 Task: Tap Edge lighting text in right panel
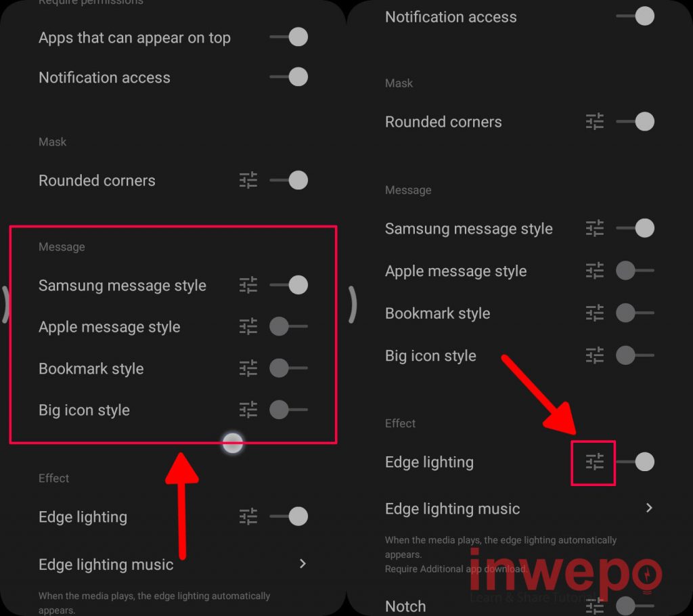(x=429, y=462)
